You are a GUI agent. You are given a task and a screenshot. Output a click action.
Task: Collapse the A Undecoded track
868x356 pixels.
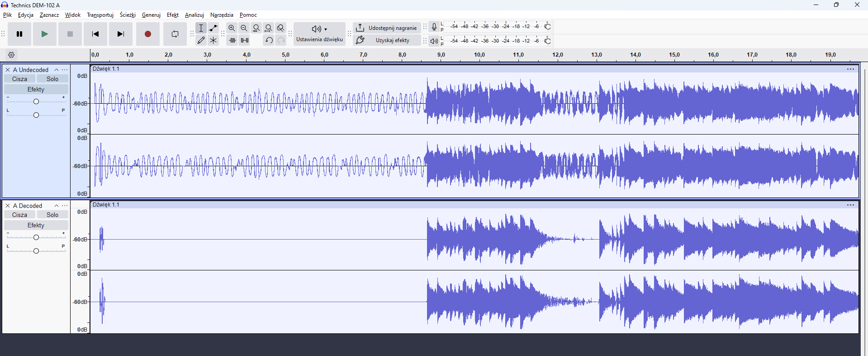[x=57, y=70]
